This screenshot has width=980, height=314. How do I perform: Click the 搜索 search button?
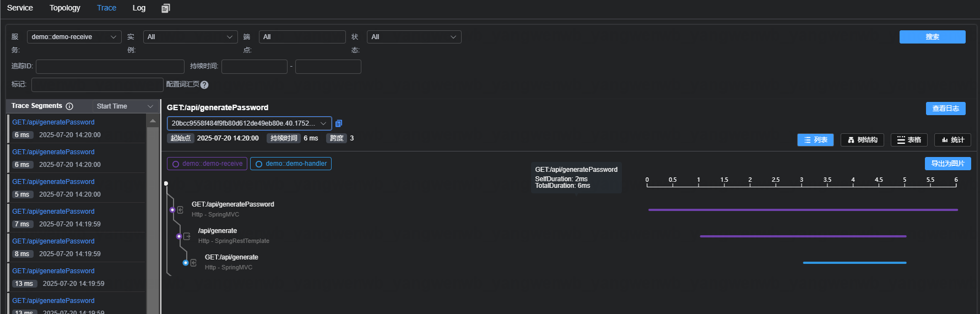pyautogui.click(x=932, y=37)
